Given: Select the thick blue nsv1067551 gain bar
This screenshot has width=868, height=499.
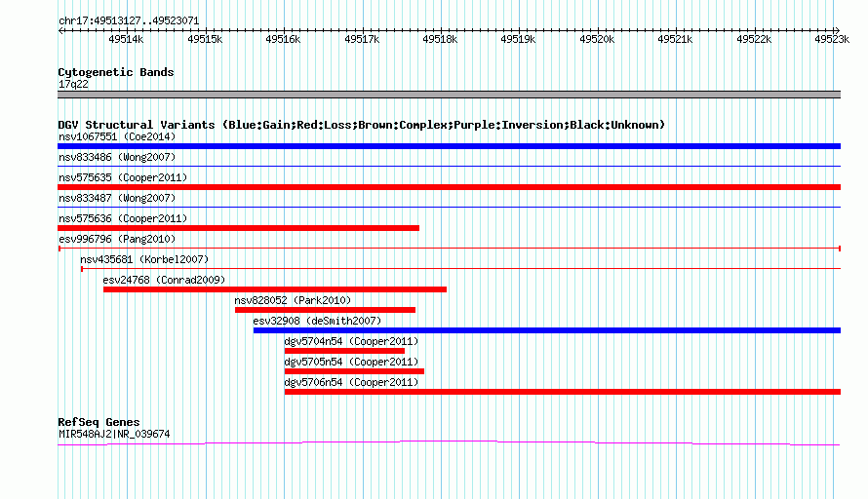Looking at the screenshot, I should click(449, 146).
